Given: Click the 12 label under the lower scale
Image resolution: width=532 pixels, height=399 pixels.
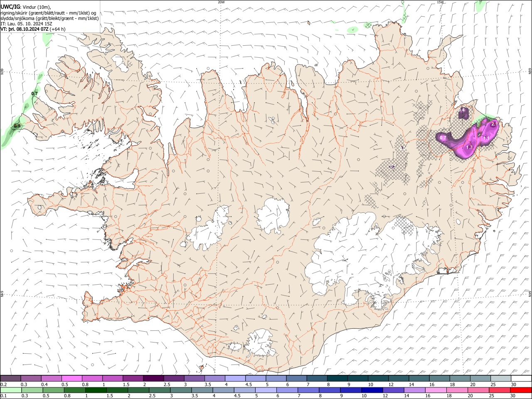Looking at the screenshot, I should click(385, 396).
